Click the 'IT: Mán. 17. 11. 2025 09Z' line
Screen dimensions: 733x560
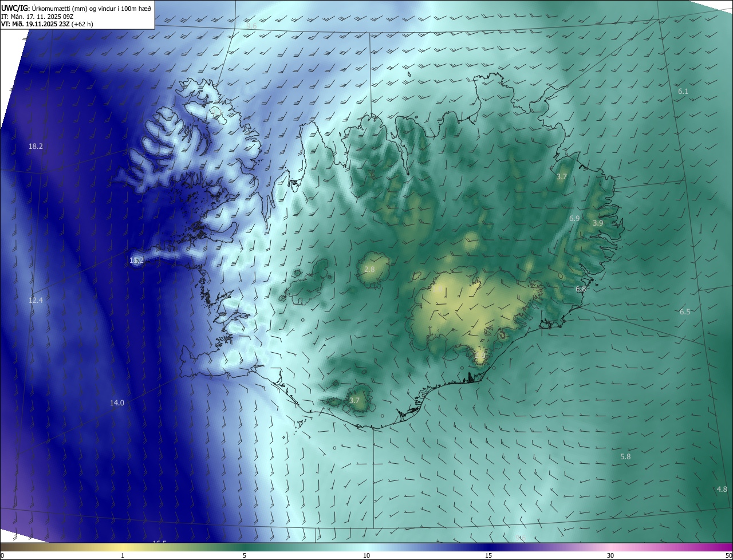[x=38, y=17]
